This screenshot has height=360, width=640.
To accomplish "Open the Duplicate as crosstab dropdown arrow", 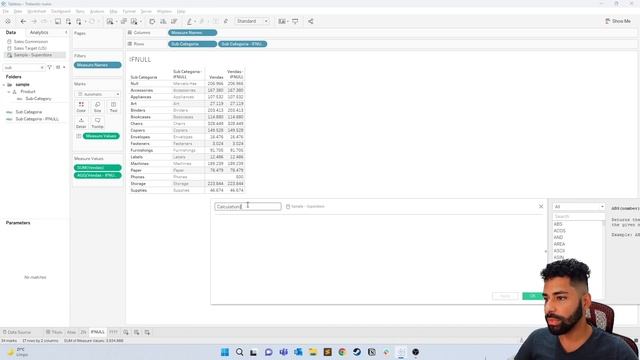I will click(141, 21).
